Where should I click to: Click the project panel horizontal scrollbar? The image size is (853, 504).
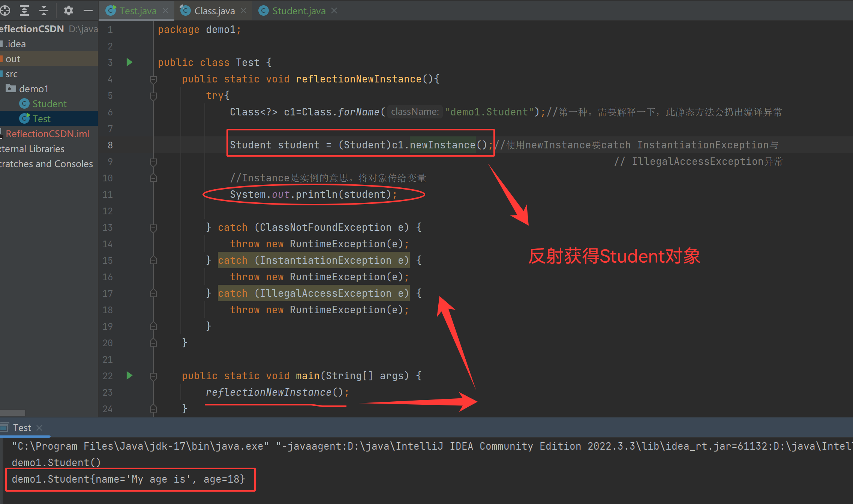coord(13,413)
